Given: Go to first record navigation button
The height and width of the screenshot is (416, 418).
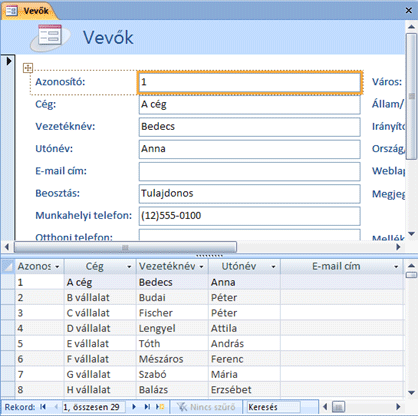Looking at the screenshot, I should click(x=43, y=407).
